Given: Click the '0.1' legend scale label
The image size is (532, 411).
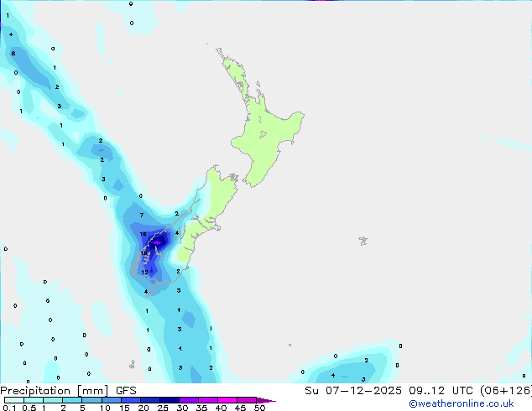Looking at the screenshot, I should click(x=9, y=408).
